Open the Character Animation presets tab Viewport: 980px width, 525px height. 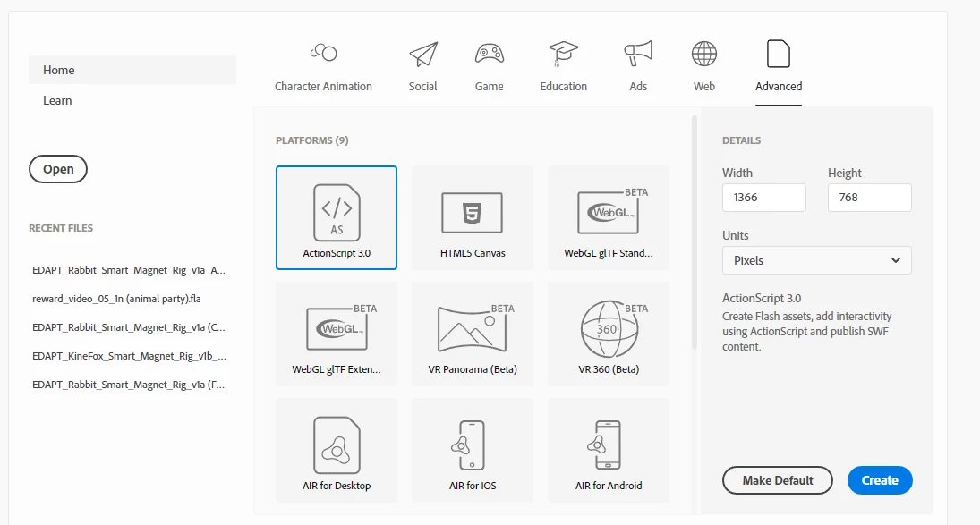point(323,67)
